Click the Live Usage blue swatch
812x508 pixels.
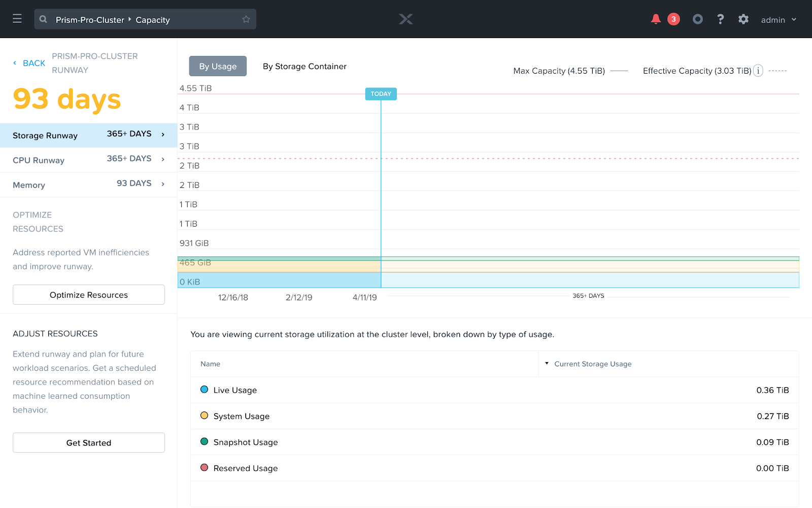point(205,390)
